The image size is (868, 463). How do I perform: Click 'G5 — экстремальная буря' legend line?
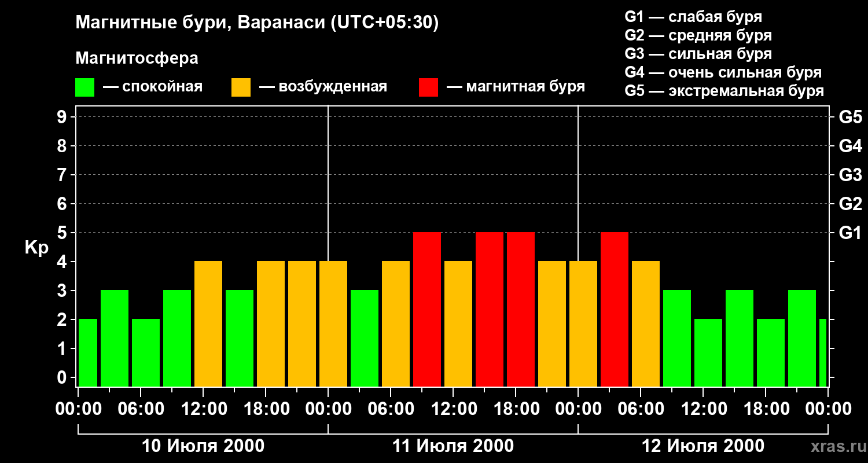pyautogui.click(x=724, y=91)
